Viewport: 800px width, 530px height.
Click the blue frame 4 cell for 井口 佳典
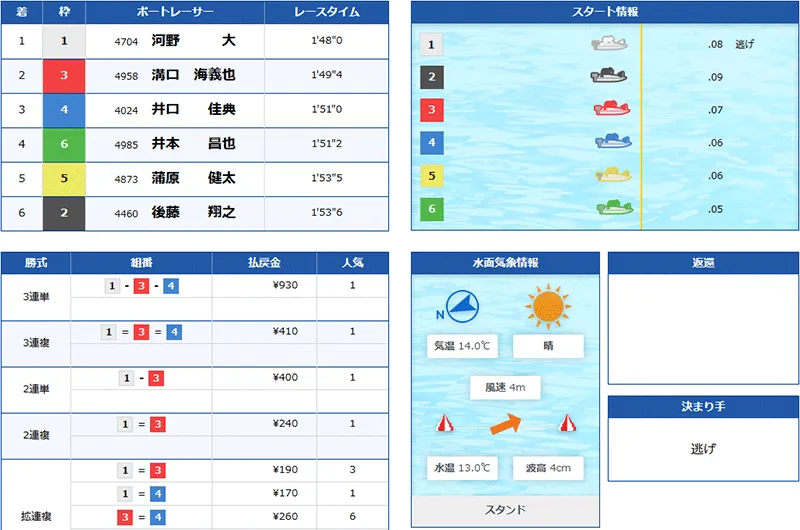coord(64,110)
